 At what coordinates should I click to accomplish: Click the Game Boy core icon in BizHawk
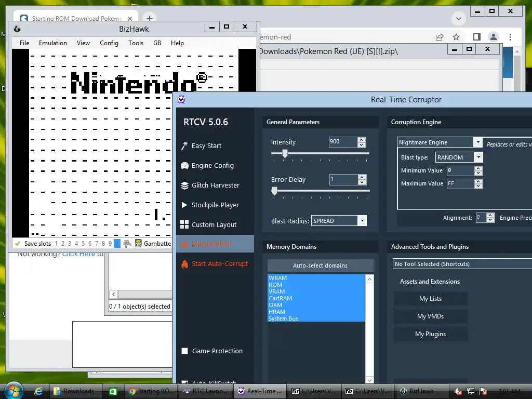[x=138, y=243]
